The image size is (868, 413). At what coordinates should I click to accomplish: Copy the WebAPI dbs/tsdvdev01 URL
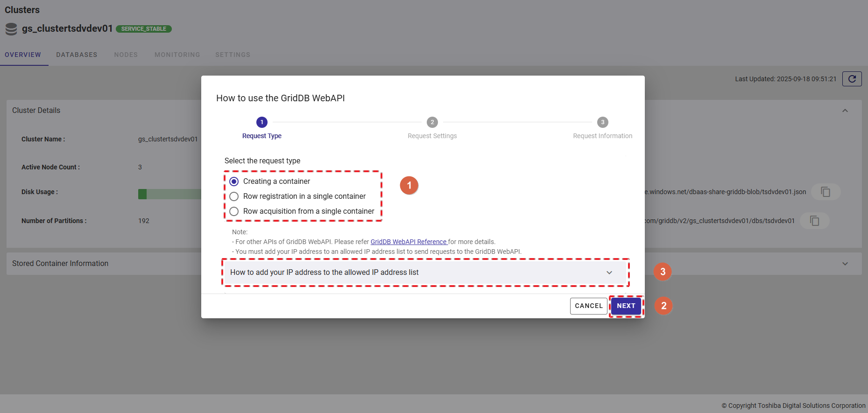[x=814, y=221]
